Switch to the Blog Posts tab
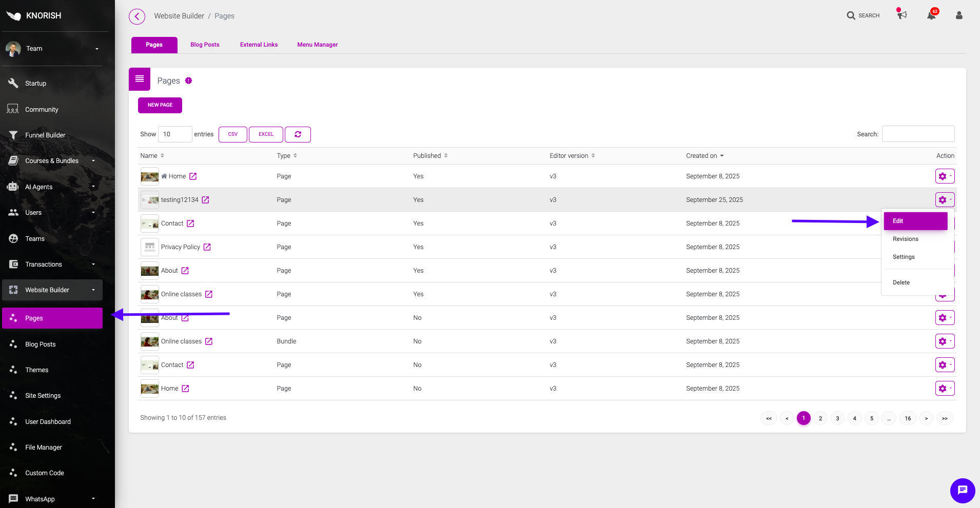Viewport: 980px width, 508px height. pyautogui.click(x=205, y=45)
